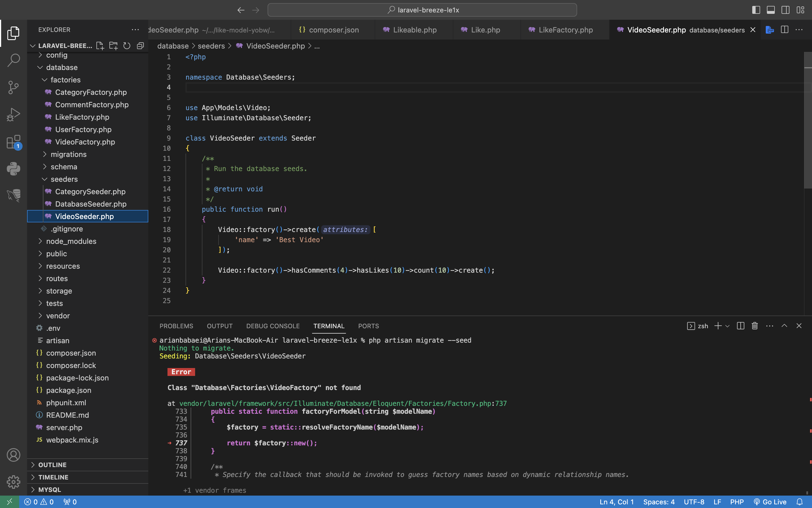Click New Folder icon in explorer header

pyautogui.click(x=113, y=46)
